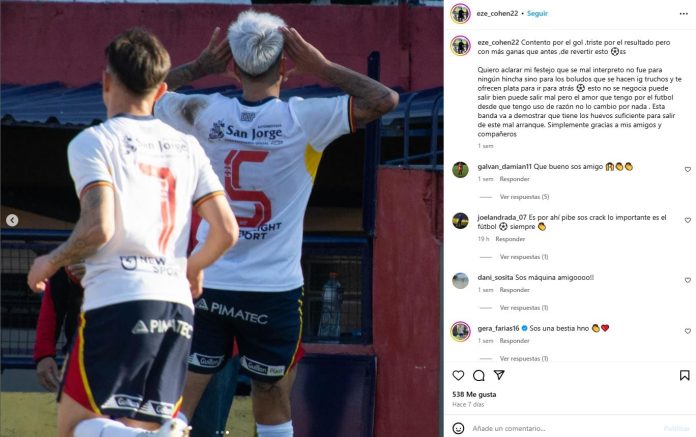Go to previous photo with left arrow
This screenshot has height=437, width=696.
pyautogui.click(x=12, y=220)
